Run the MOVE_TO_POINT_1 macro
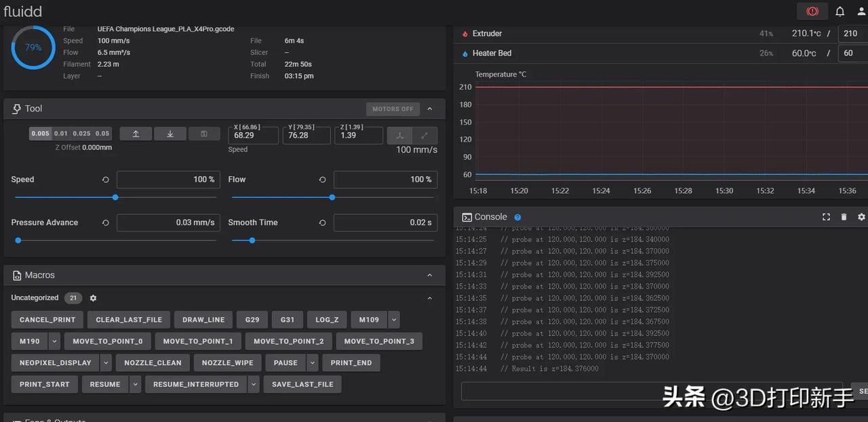868x422 pixels. (x=198, y=341)
